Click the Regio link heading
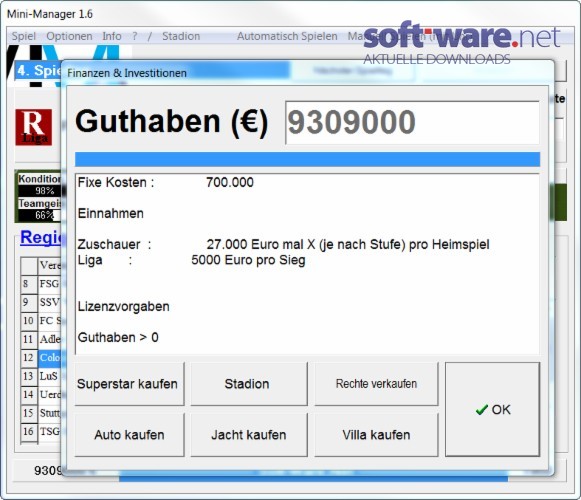Screen dimensions: 581x500 click(x=41, y=237)
